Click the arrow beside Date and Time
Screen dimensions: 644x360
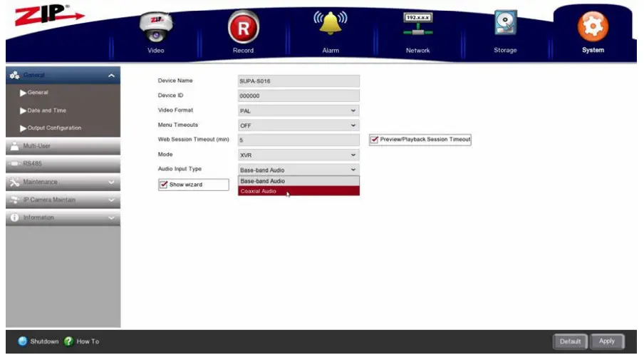point(23,110)
